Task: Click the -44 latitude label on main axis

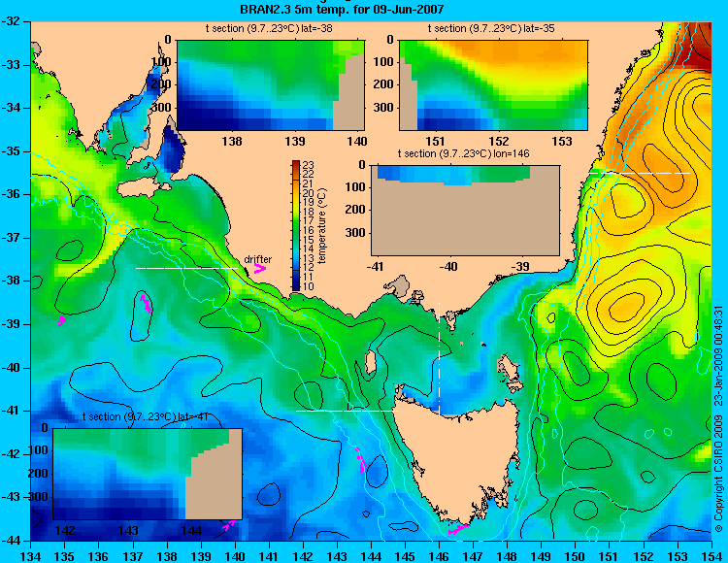Action: [13, 541]
